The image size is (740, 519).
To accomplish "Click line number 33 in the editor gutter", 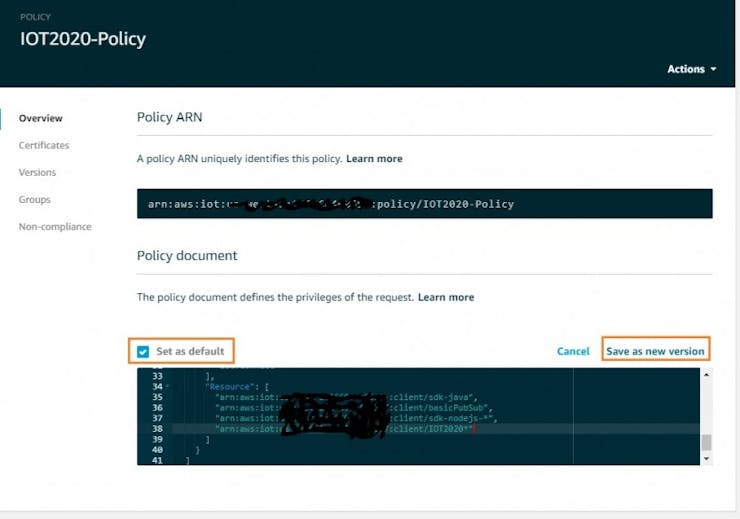I will point(157,376).
